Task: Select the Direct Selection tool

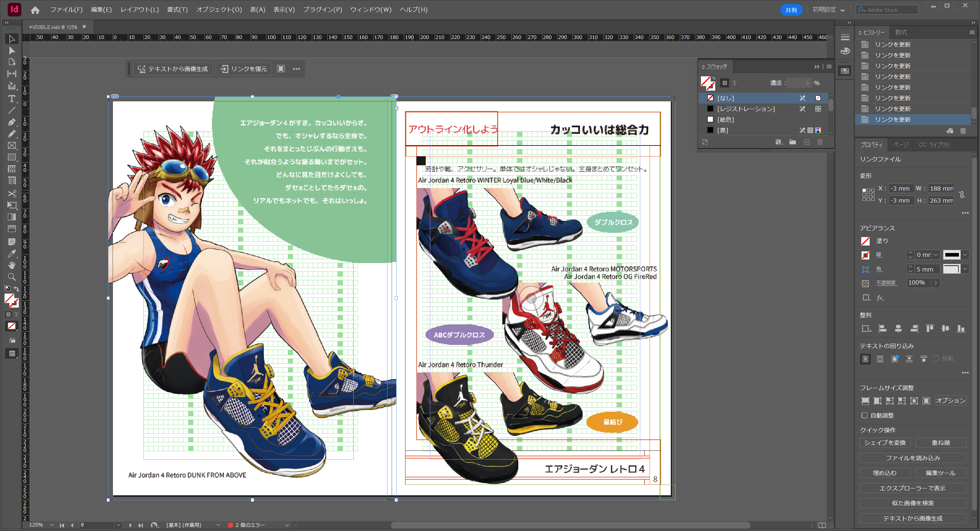Action: pos(12,51)
